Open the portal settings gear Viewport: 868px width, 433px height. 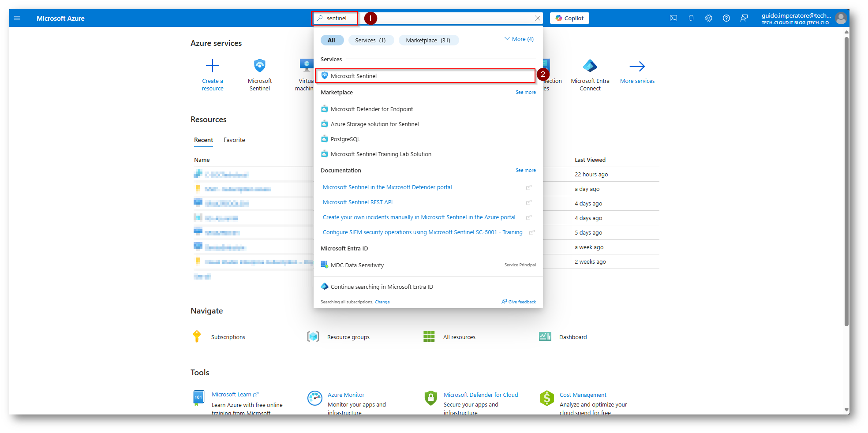[x=709, y=18]
